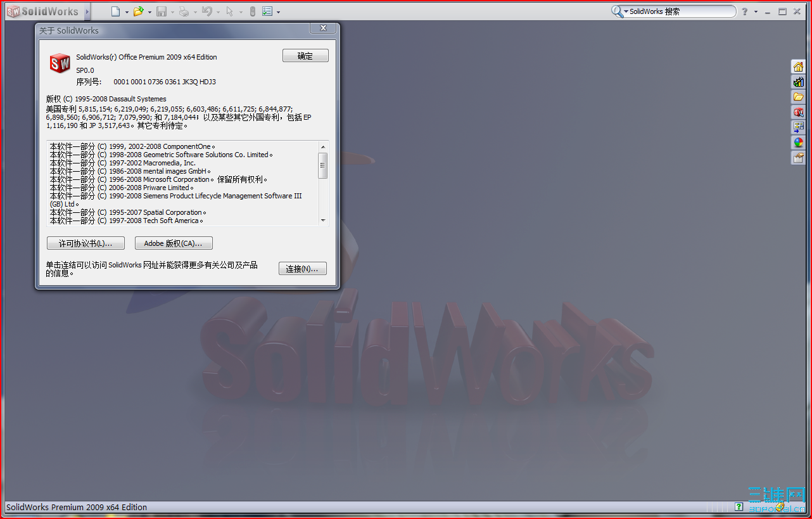The width and height of the screenshot is (812, 519).
Task: Click the scroll up arrow in copyright list
Action: [x=323, y=146]
